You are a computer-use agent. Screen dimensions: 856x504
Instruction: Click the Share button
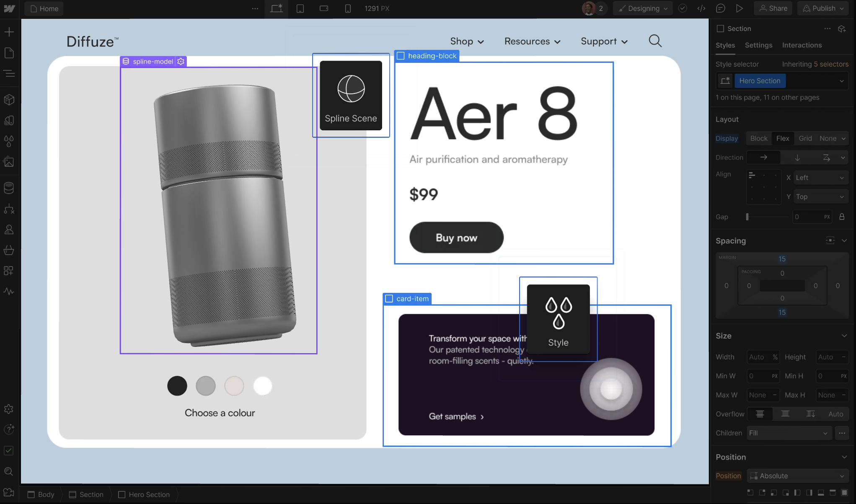pyautogui.click(x=773, y=8)
